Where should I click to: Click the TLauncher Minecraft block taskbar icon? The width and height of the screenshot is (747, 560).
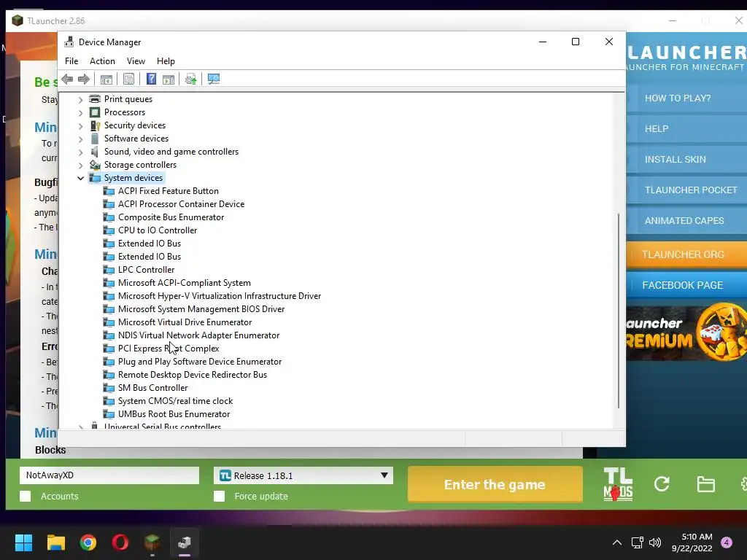coord(152,542)
